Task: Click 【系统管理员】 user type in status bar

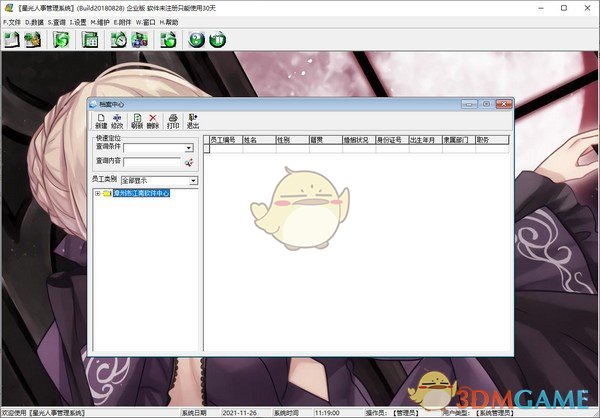Action: click(494, 413)
